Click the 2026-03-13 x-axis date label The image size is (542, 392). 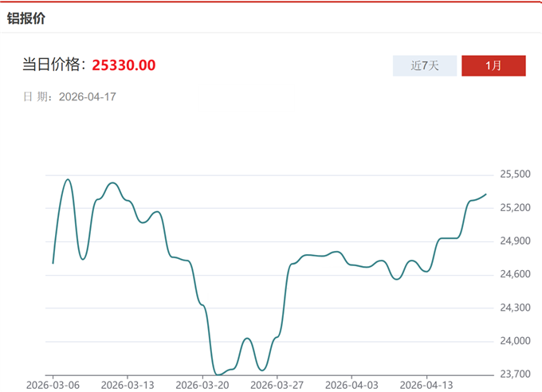pos(127,384)
